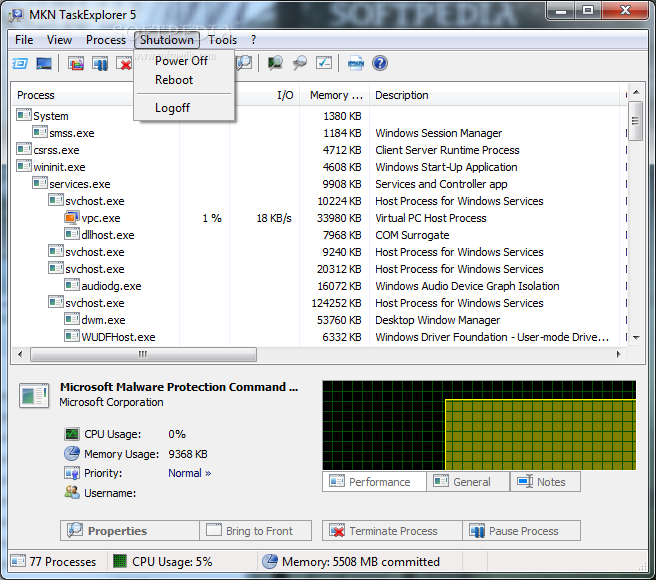Open the Tools menu
656x580 pixels.
(223, 40)
